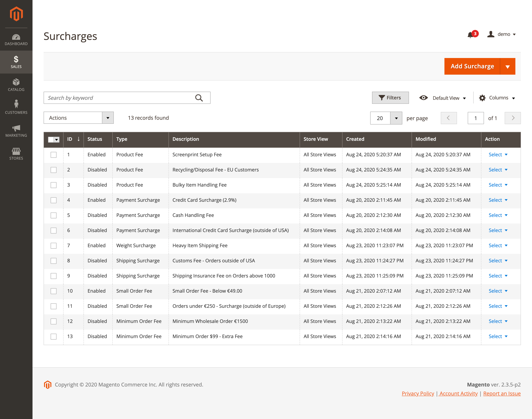Open the Privacy Policy link

point(418,394)
